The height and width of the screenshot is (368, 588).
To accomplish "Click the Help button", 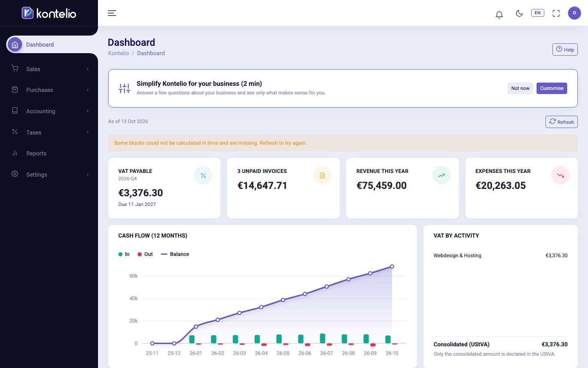I will (x=565, y=49).
